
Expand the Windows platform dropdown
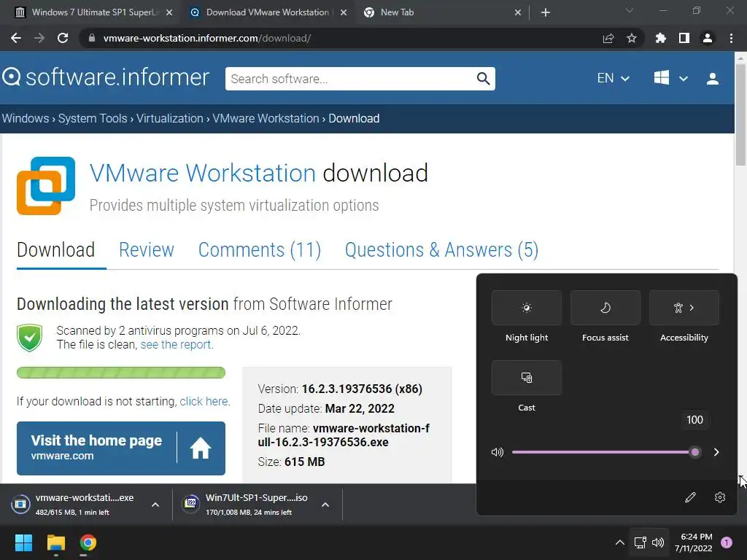pyautogui.click(x=671, y=79)
